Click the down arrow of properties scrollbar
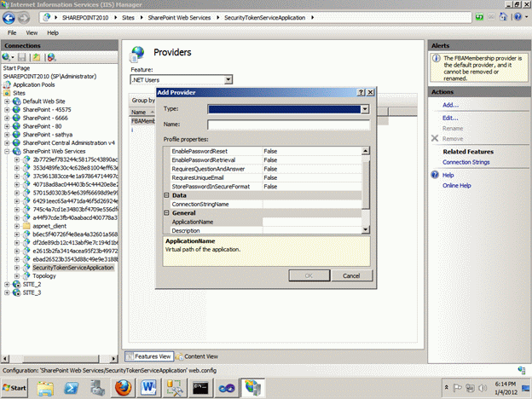Screen dimensions: 532x399 tap(366, 229)
